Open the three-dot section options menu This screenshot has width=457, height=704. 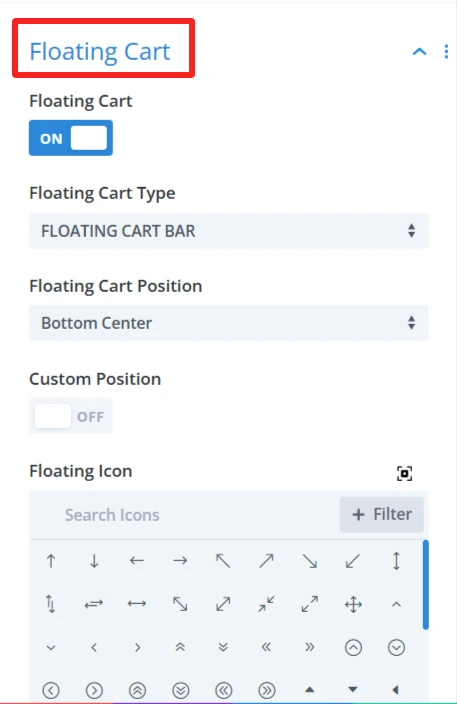click(446, 52)
